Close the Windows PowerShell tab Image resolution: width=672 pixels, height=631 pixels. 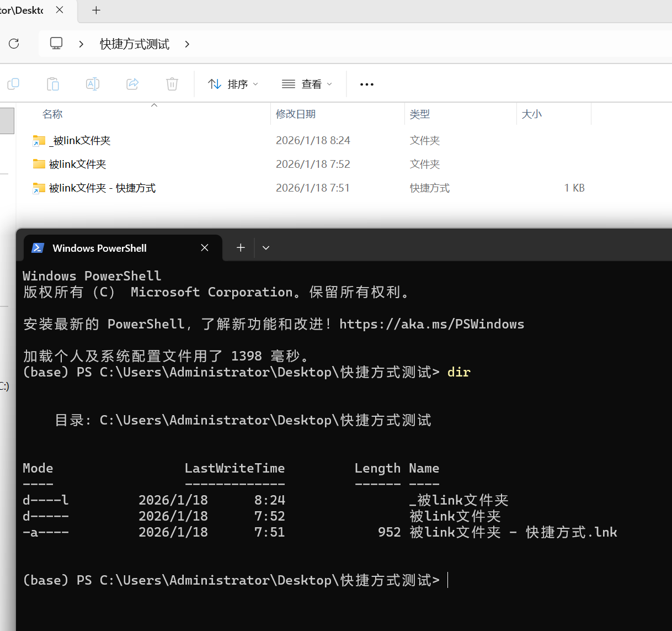[x=205, y=248]
